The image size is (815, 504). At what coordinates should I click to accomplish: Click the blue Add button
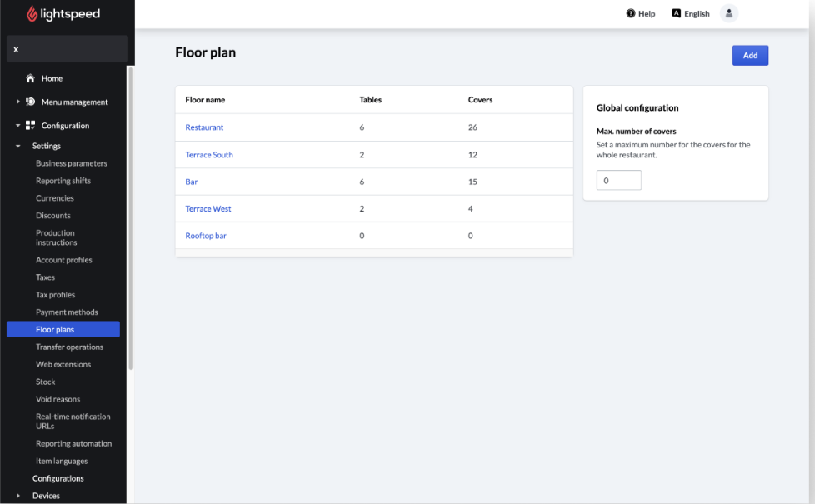[x=750, y=56]
